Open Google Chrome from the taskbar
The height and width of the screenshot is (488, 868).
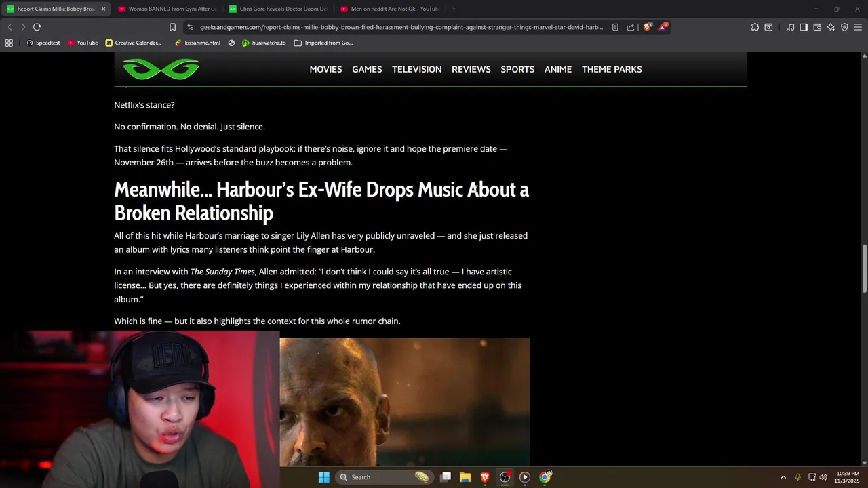545,477
